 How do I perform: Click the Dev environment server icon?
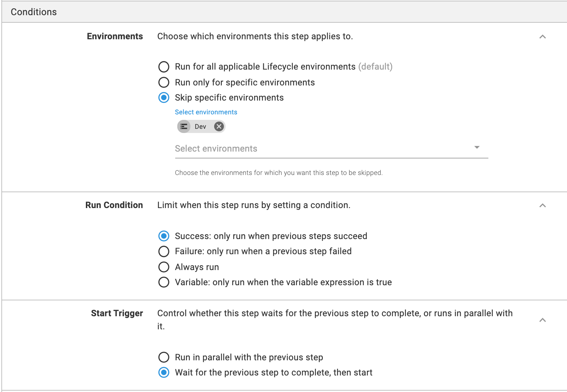coord(184,126)
